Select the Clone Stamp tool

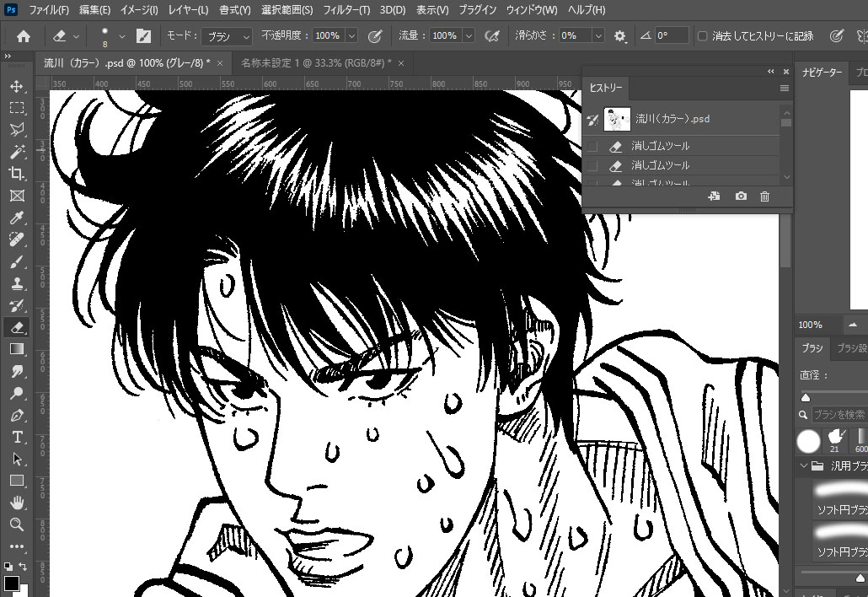tap(17, 283)
